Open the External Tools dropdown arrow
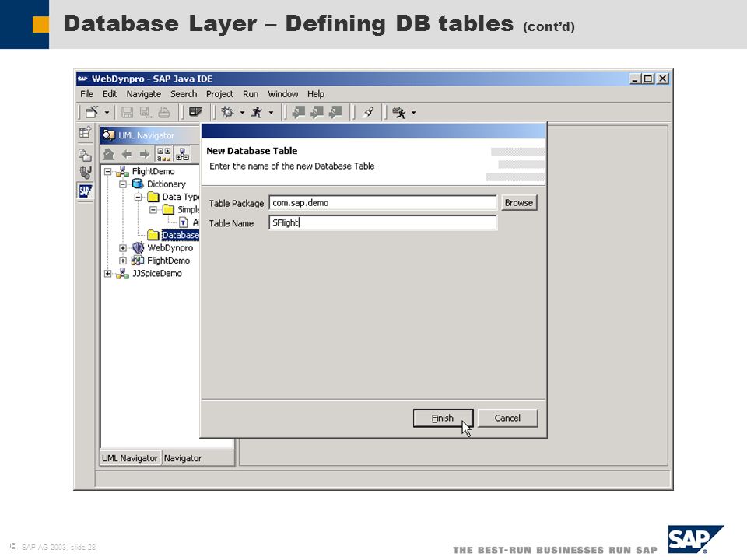The height and width of the screenshot is (560, 747). (x=413, y=113)
